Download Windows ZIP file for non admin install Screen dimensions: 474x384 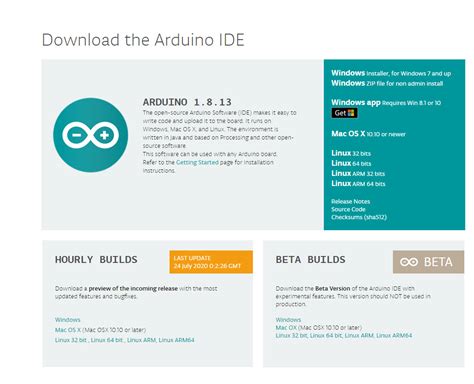point(387,83)
